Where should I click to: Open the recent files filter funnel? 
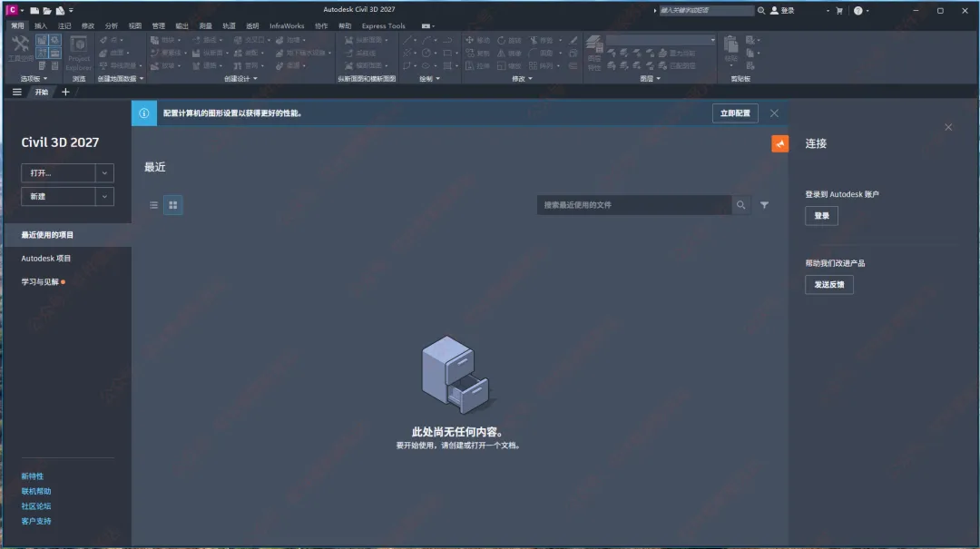(764, 204)
